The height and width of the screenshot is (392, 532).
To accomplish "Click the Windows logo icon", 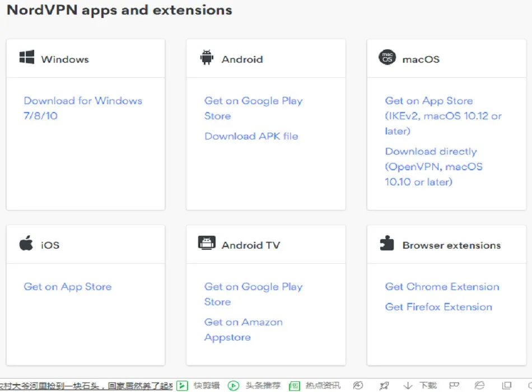I will [27, 57].
